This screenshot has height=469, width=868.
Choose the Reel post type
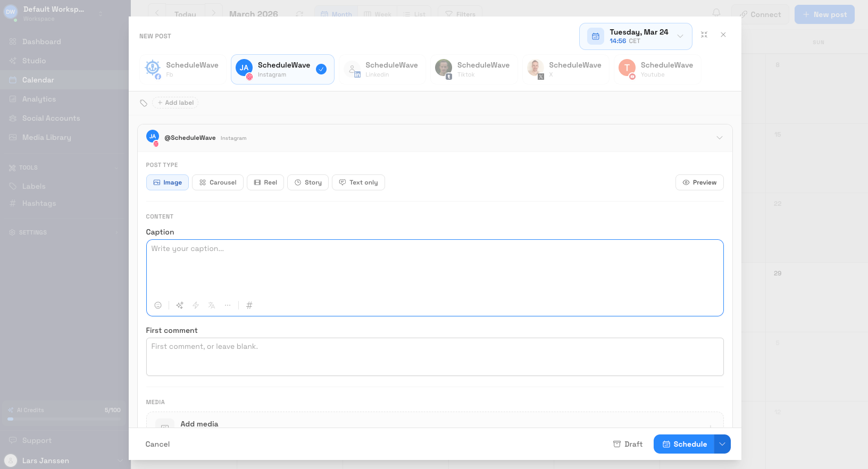[x=265, y=182]
